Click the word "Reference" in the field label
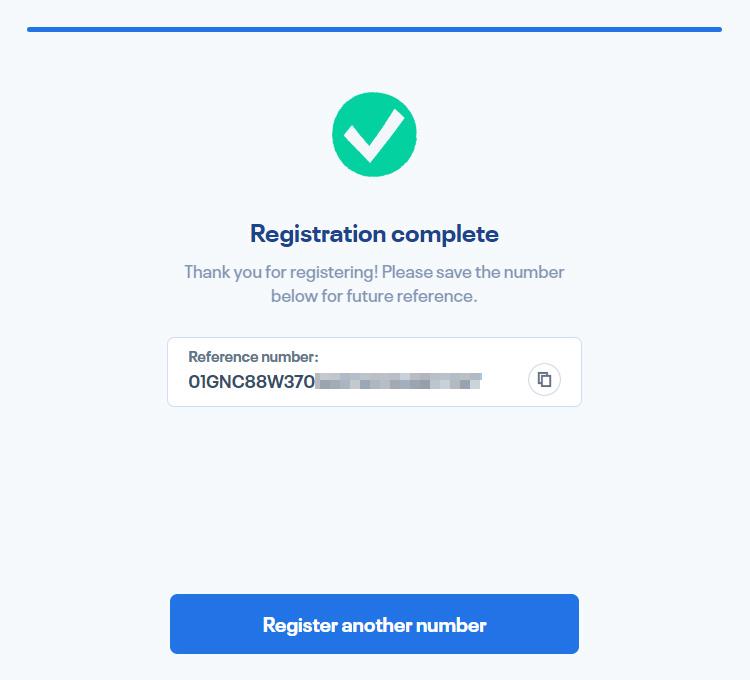 click(x=222, y=357)
